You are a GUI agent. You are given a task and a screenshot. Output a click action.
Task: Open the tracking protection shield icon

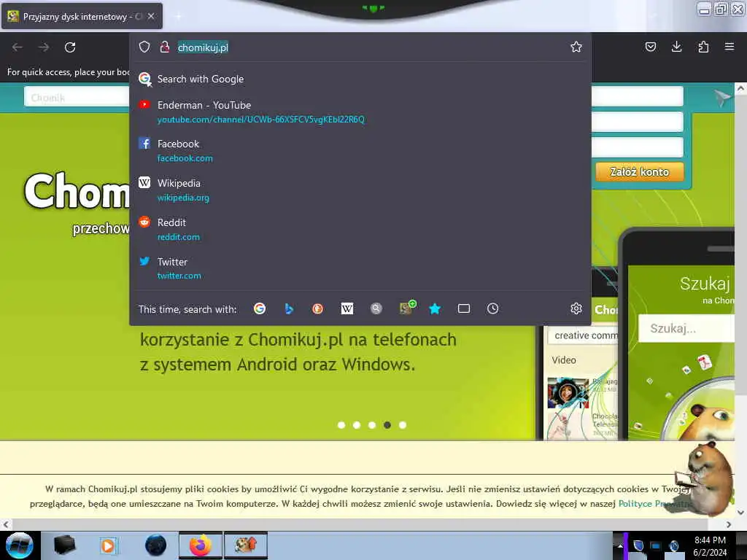[144, 47]
